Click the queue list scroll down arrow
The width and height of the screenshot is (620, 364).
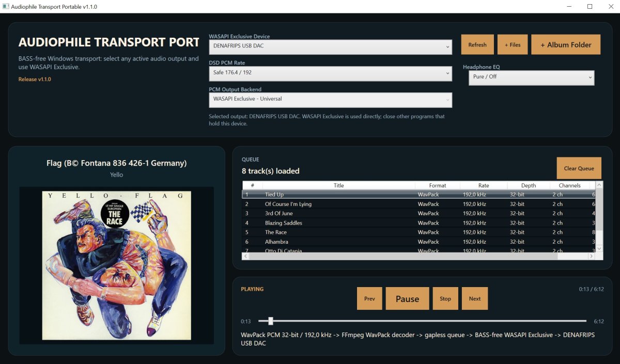point(599,249)
